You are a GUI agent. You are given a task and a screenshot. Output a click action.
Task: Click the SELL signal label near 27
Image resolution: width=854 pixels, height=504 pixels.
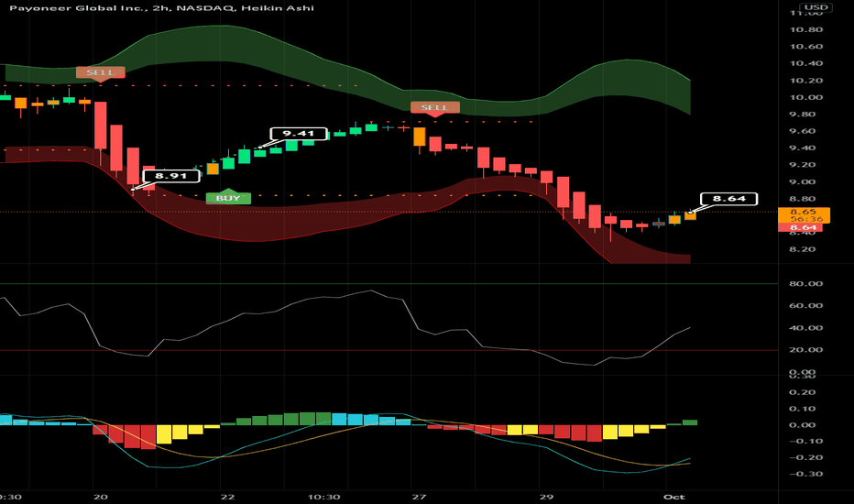(x=434, y=107)
